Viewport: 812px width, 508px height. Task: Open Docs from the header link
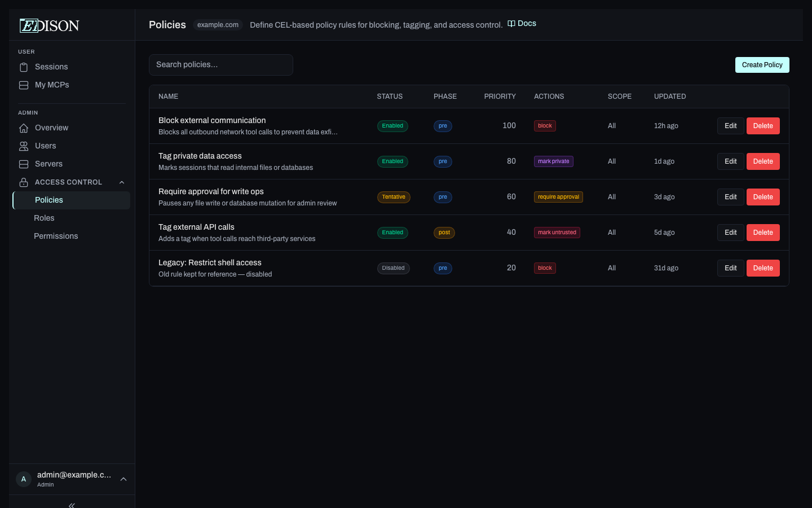tap(526, 23)
